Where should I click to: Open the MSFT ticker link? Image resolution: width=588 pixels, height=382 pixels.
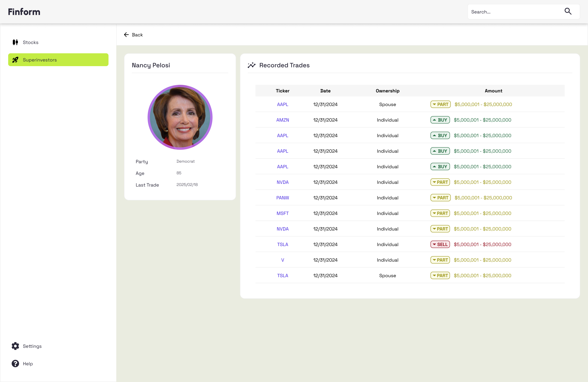pyautogui.click(x=283, y=213)
